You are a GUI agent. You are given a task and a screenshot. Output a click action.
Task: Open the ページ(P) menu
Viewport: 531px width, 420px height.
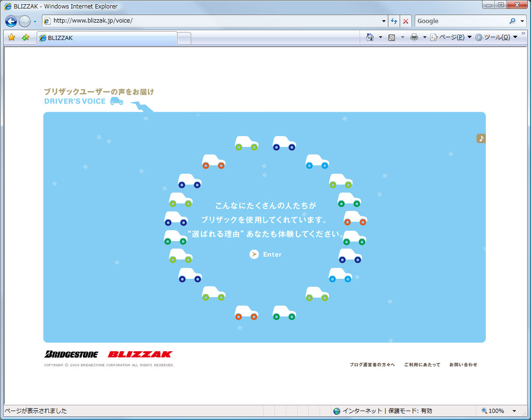[x=451, y=37]
